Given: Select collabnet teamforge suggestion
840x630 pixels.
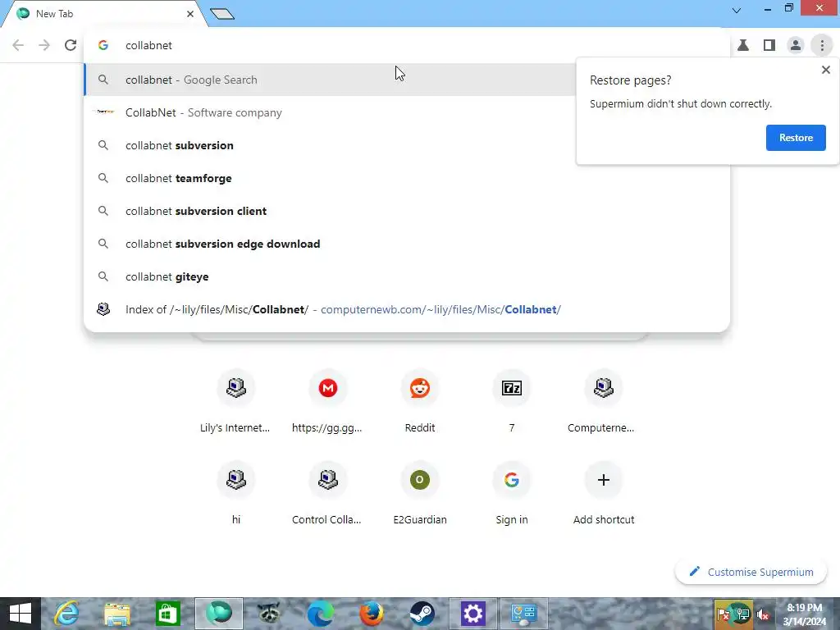Looking at the screenshot, I should pyautogui.click(x=407, y=178).
